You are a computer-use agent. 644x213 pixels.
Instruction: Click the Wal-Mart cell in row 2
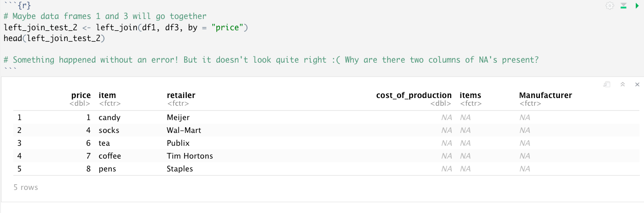pyautogui.click(x=184, y=130)
